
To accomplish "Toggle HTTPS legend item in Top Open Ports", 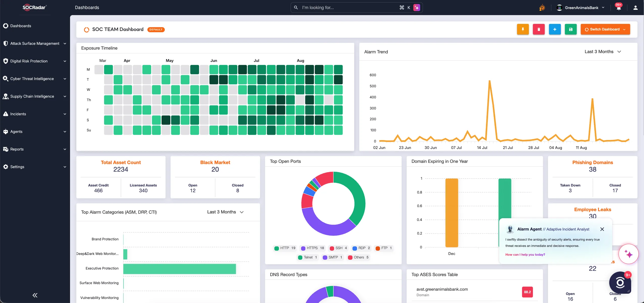I will [312, 248].
